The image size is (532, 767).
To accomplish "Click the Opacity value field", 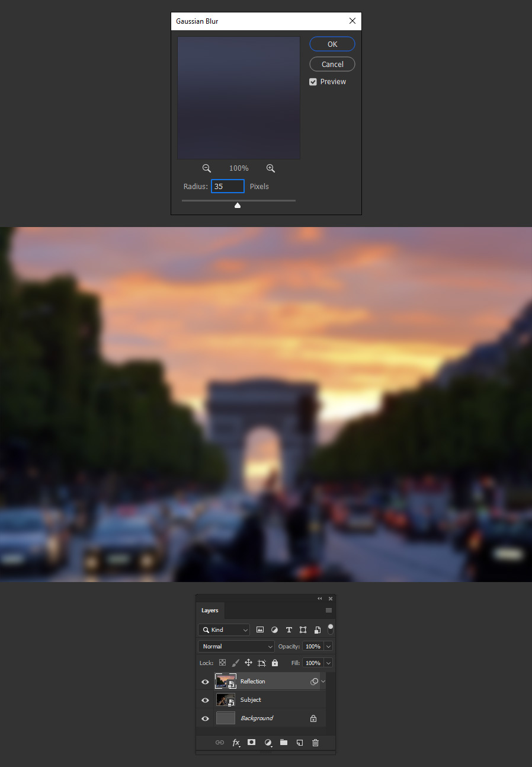I will (313, 646).
